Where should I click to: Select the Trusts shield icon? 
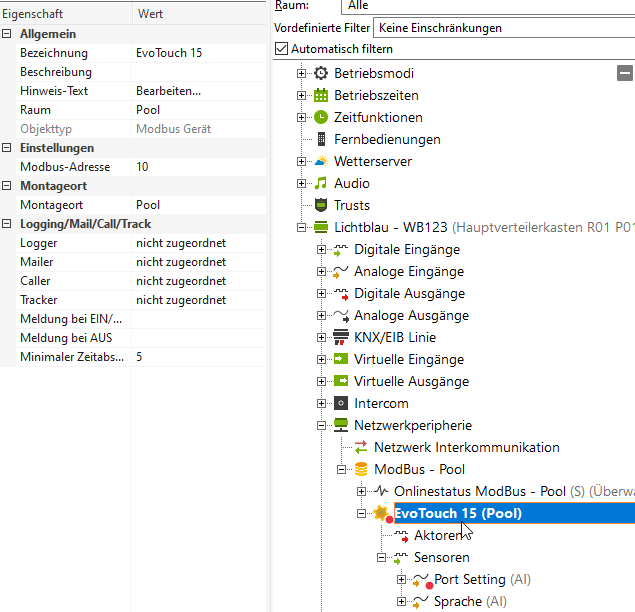point(321,205)
